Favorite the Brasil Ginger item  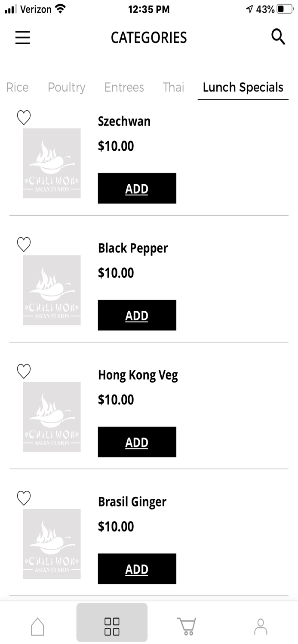click(x=24, y=498)
